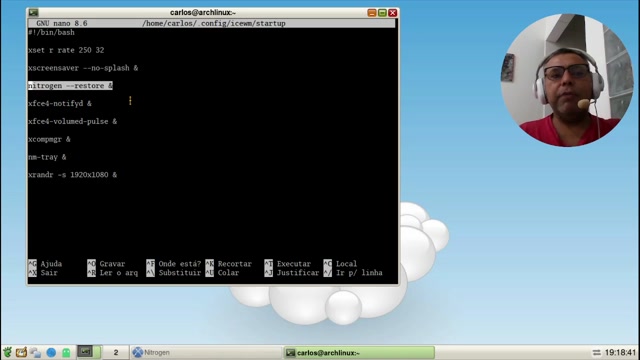Screen dimensions: 640x360
Task: Click the line 'xscreensaver --no-splash &'
Action: point(83,68)
